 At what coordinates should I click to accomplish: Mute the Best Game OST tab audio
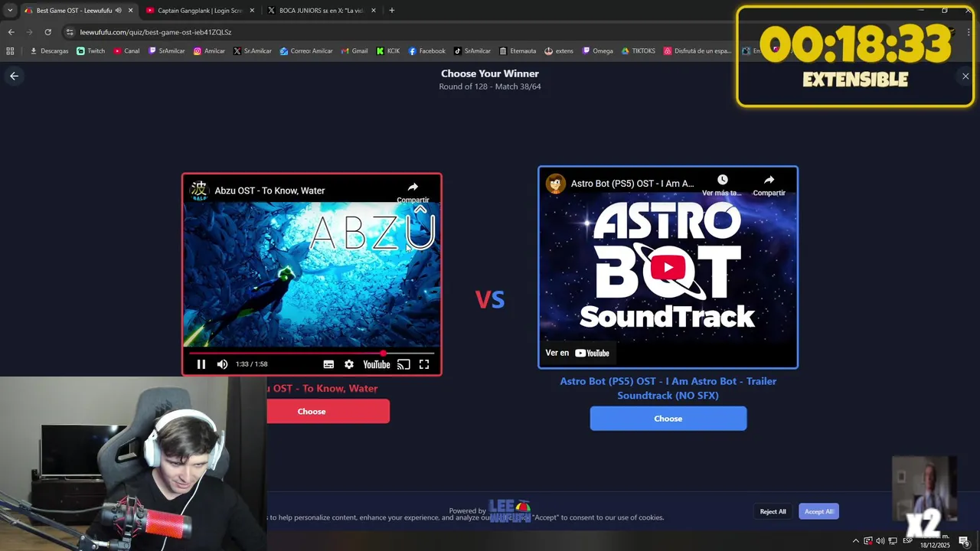click(x=118, y=11)
